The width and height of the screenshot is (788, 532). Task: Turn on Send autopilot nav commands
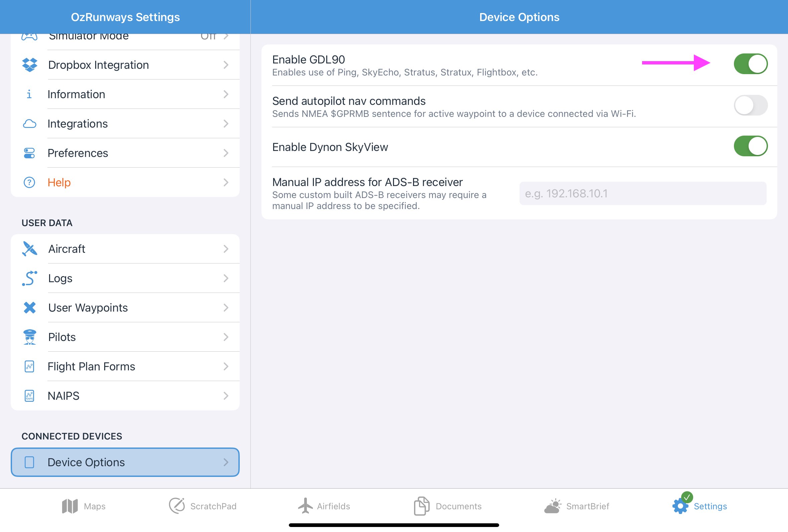tap(750, 105)
